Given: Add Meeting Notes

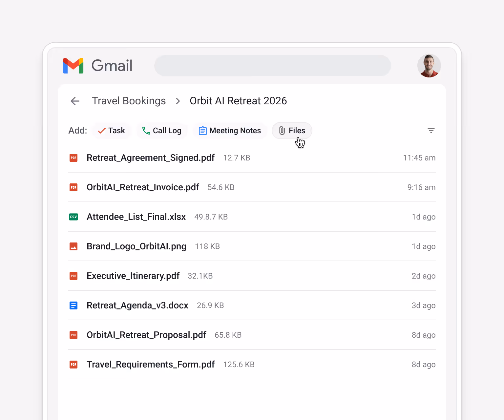Looking at the screenshot, I should (x=230, y=131).
